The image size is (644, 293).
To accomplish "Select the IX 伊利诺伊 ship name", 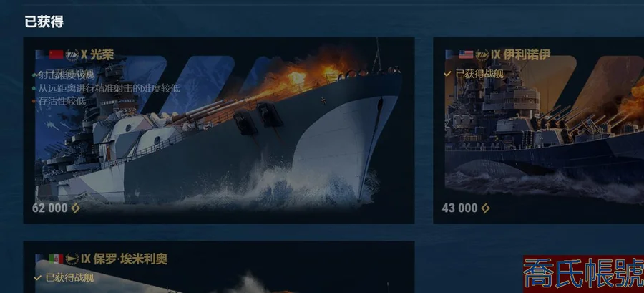I will (520, 54).
